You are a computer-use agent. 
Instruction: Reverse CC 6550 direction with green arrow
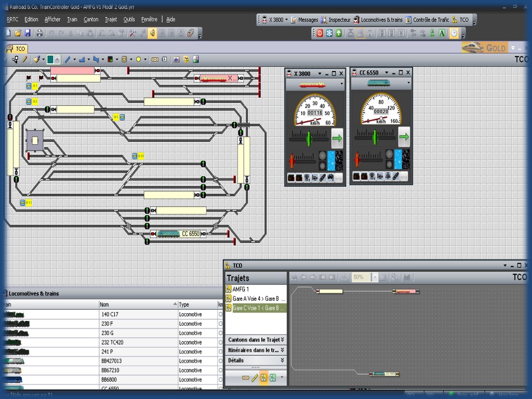[x=404, y=137]
